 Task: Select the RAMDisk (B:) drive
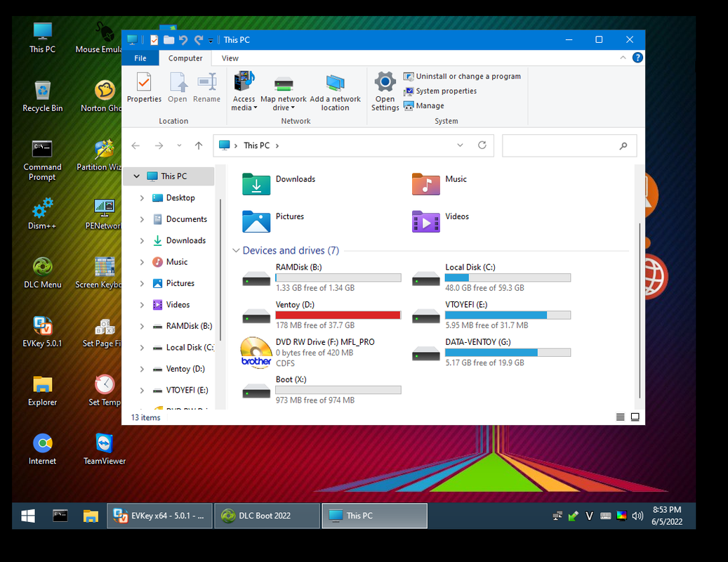(x=322, y=277)
